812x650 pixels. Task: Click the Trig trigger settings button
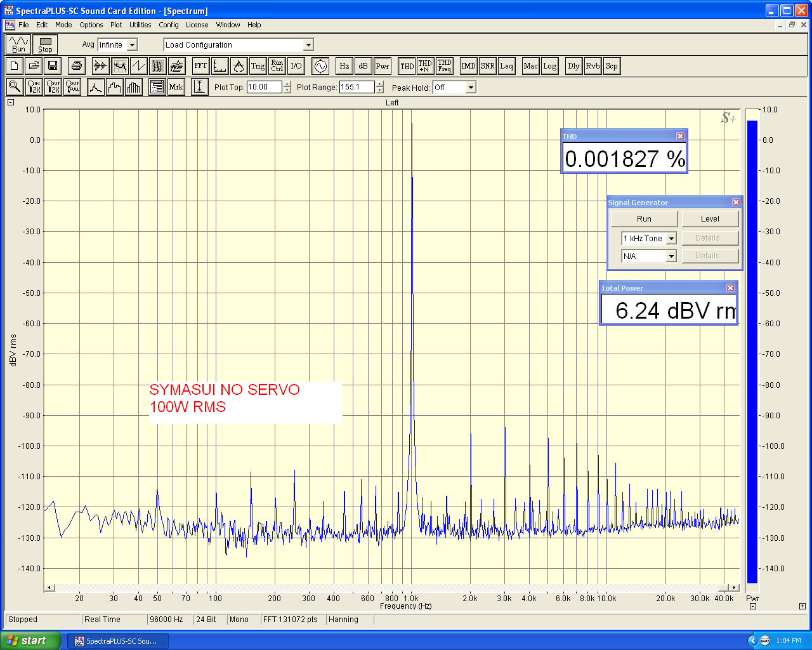tap(258, 65)
